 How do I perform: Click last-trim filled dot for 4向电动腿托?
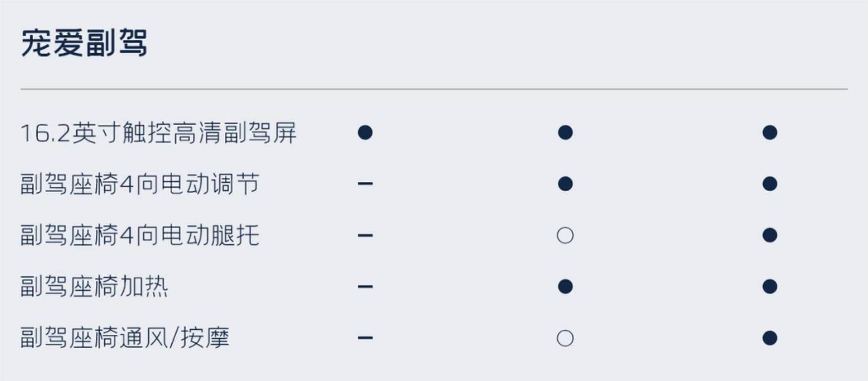click(770, 235)
